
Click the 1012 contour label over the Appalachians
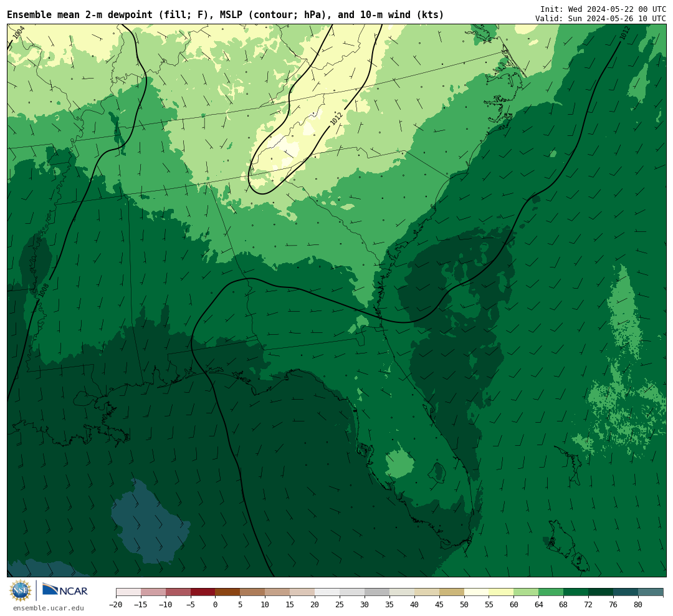coord(336,118)
